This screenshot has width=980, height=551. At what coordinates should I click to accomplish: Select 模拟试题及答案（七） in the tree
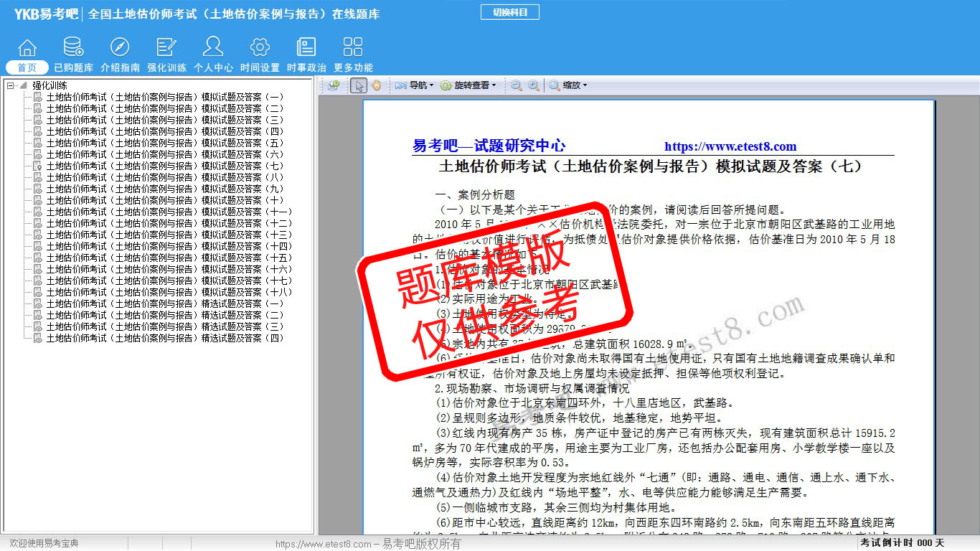pyautogui.click(x=164, y=166)
